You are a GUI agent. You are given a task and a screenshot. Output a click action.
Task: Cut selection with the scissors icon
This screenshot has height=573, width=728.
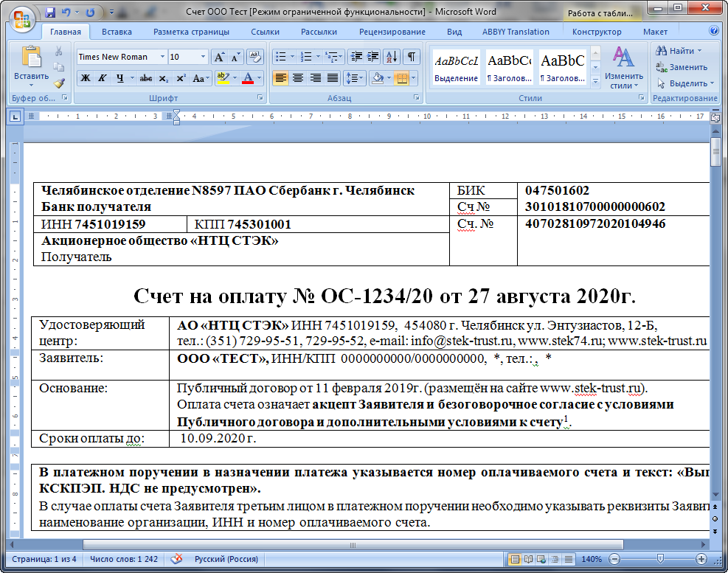[58, 51]
